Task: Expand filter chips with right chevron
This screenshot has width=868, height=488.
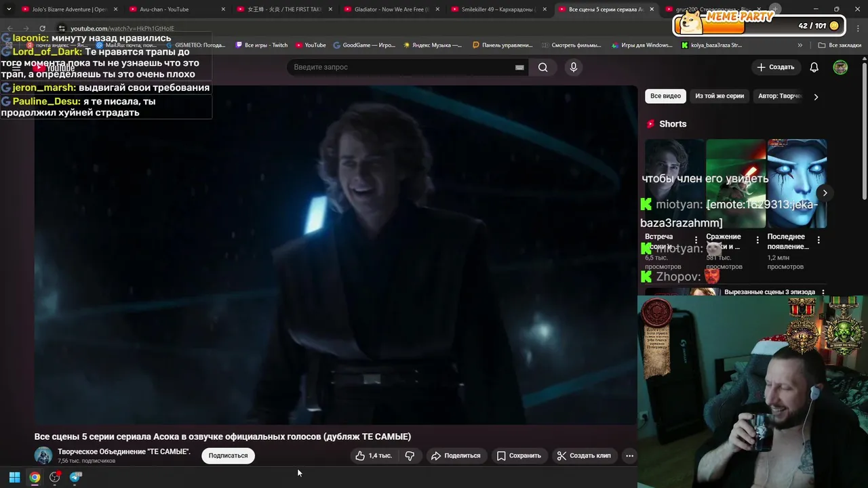Action: (816, 96)
